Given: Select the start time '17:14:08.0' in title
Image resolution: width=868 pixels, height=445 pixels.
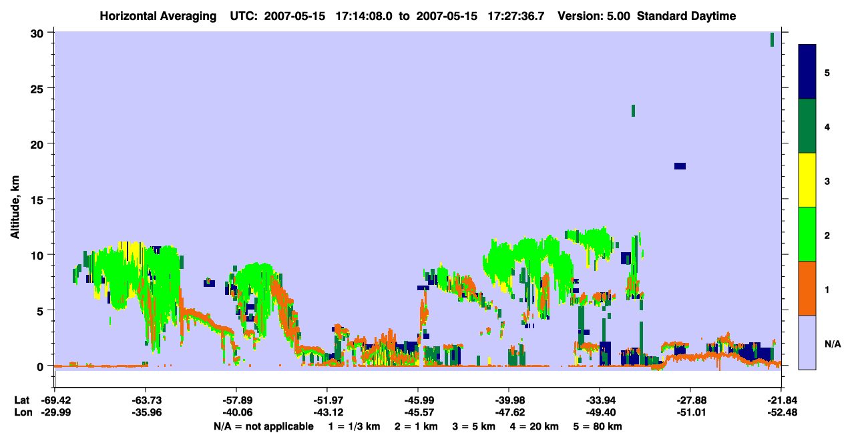Looking at the screenshot, I should pos(364,16).
